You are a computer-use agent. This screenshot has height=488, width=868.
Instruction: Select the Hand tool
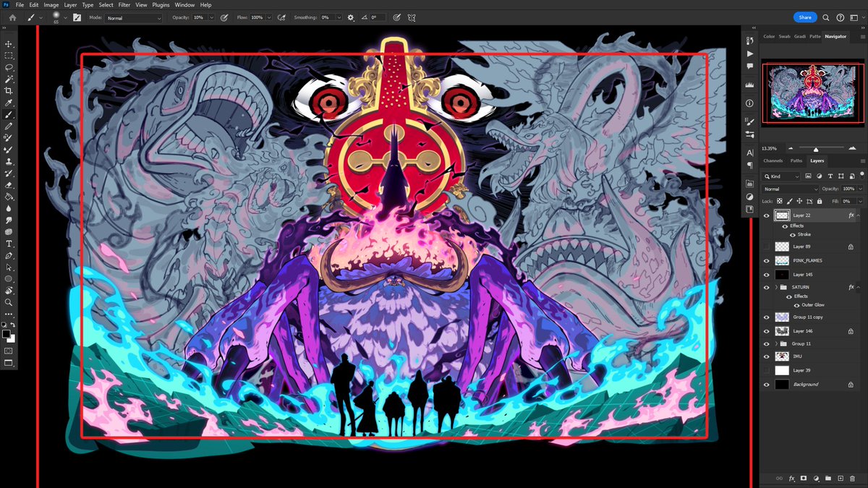click(9, 291)
